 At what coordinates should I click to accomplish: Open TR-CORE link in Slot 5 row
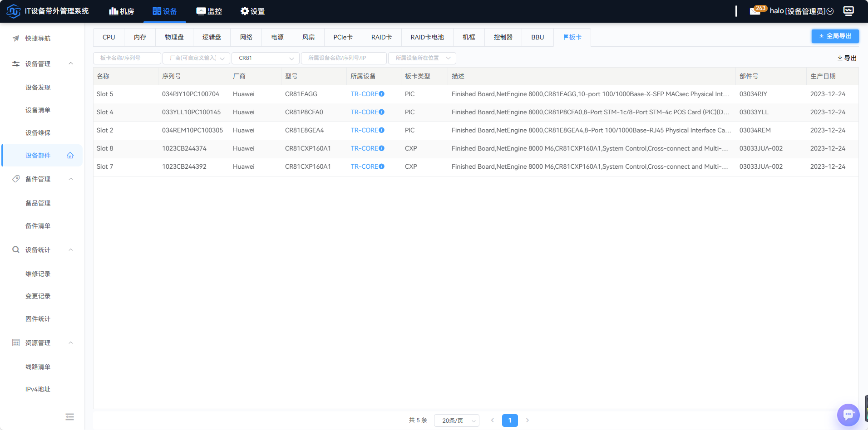tap(365, 94)
